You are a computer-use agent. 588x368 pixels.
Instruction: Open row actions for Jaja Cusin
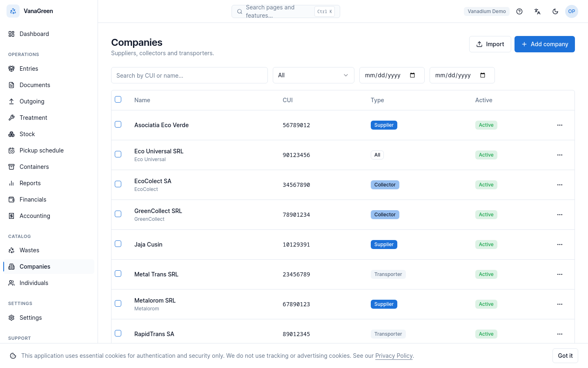coord(560,245)
